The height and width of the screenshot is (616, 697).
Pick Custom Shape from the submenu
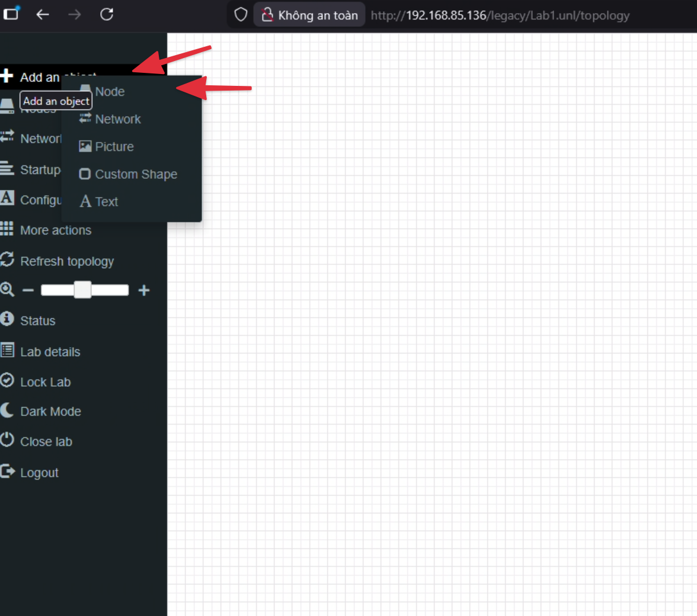[136, 174]
